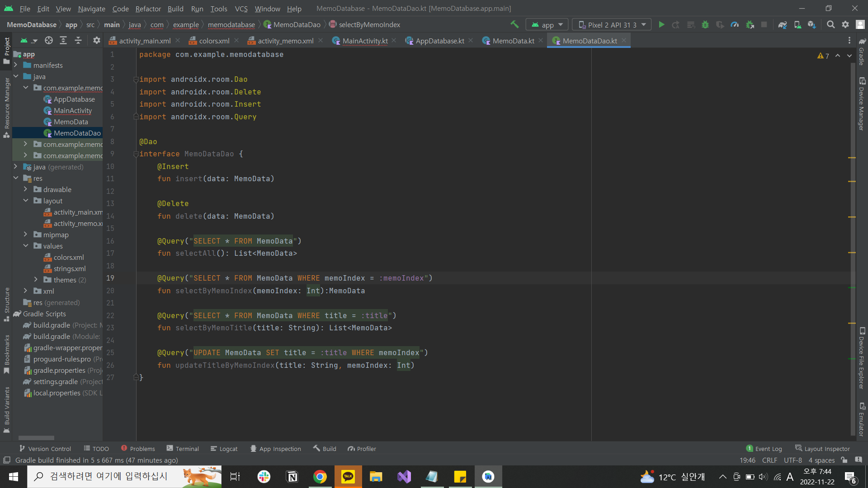Open the Event Log panel
Screen dimensions: 868x488
(764, 449)
